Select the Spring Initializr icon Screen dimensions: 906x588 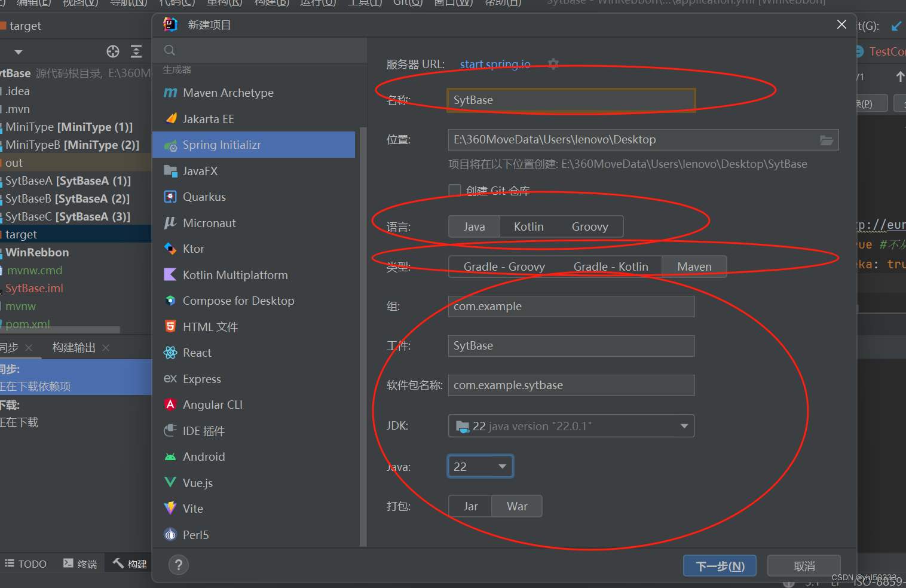pos(170,145)
